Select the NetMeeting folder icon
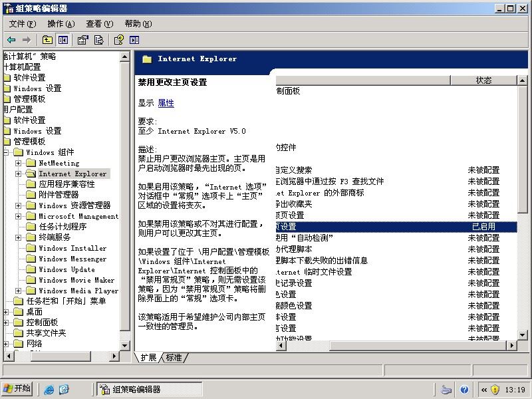The width and height of the screenshot is (532, 399). click(31, 163)
